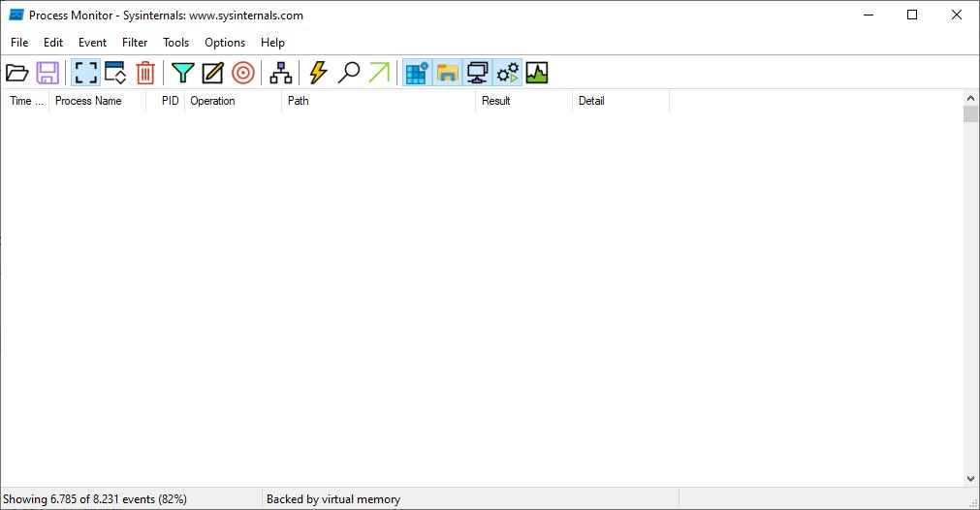Jump to object with green arrow icon
The height and width of the screenshot is (510, 980).
pyautogui.click(x=379, y=73)
